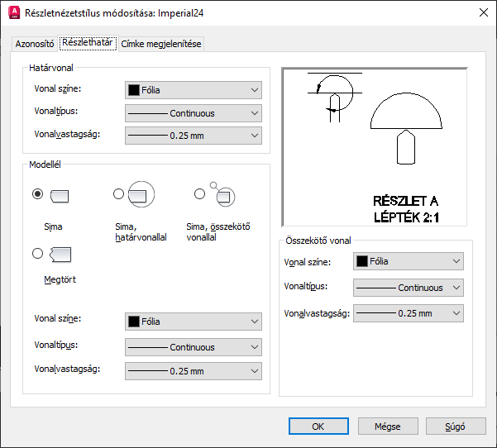497x448 pixels.
Task: Click the Sima model edge shape icon
Action: [60, 197]
